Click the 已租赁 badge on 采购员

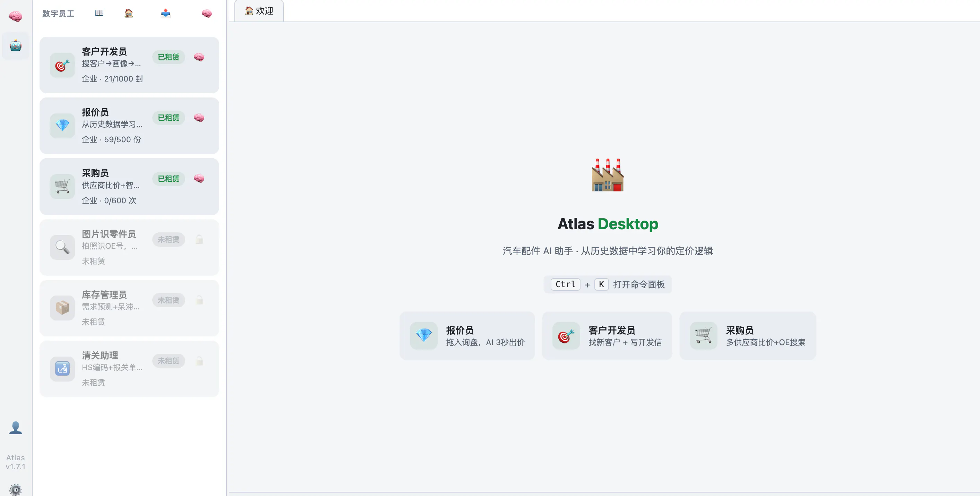pos(169,179)
